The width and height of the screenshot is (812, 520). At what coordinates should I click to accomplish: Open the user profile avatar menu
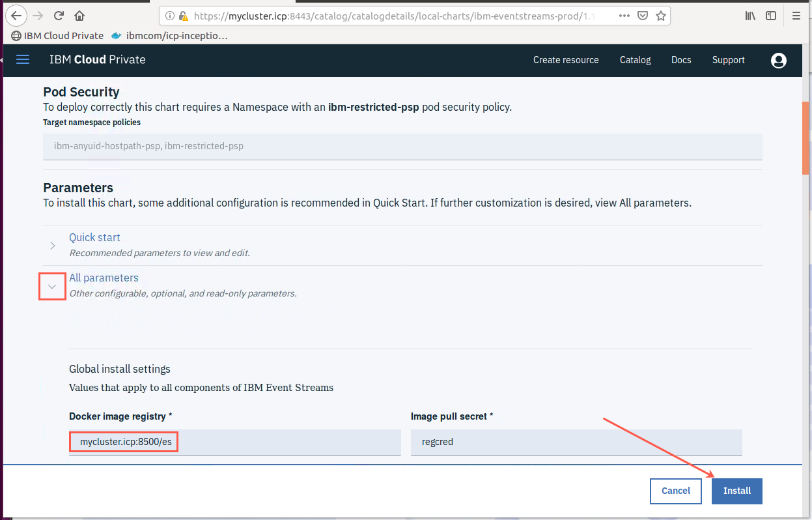[x=778, y=61]
